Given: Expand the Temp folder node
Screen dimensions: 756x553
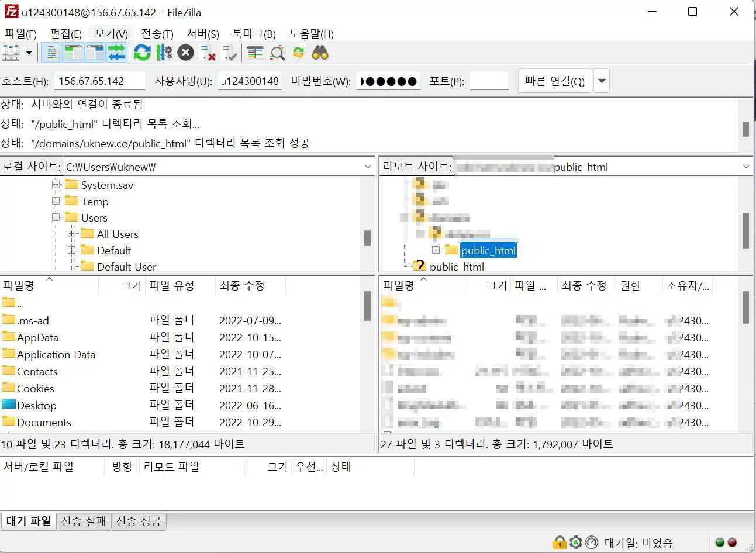Looking at the screenshot, I should click(56, 201).
